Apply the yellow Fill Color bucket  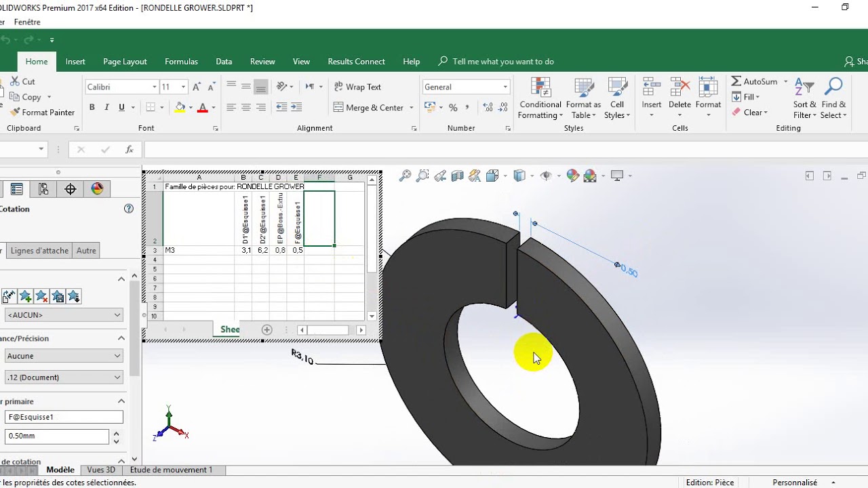point(180,107)
